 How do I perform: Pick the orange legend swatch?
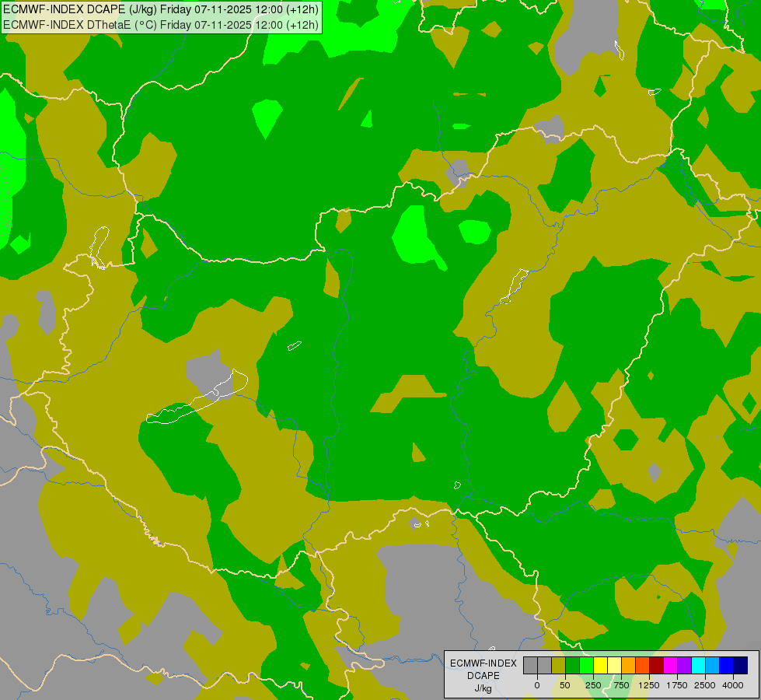[x=629, y=665]
